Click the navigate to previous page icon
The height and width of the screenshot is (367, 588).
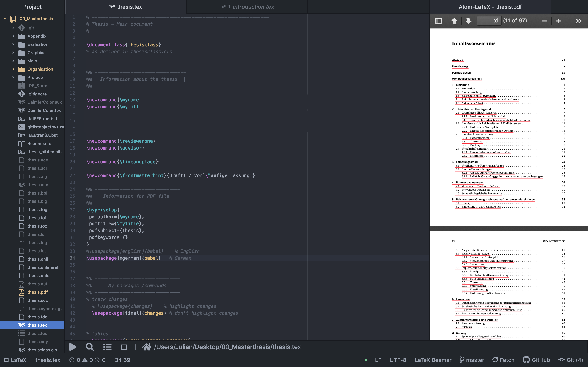(x=455, y=21)
